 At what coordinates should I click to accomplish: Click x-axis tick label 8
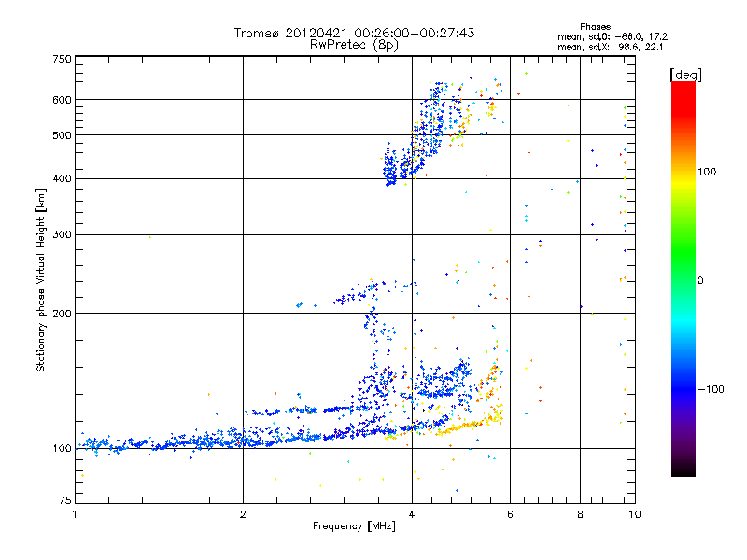pyautogui.click(x=580, y=514)
